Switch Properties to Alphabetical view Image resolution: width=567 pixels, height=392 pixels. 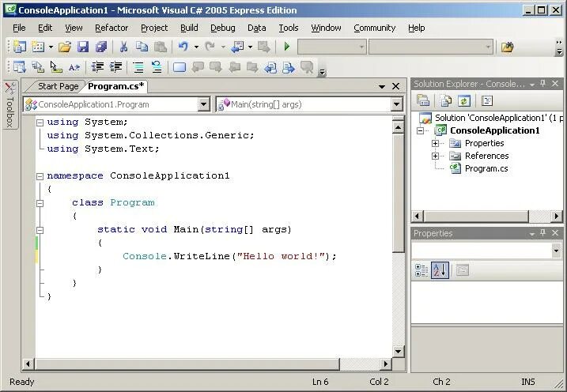440,270
